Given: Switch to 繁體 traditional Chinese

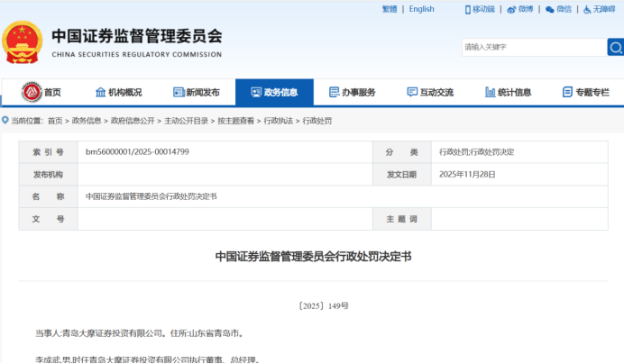Looking at the screenshot, I should click(389, 9).
